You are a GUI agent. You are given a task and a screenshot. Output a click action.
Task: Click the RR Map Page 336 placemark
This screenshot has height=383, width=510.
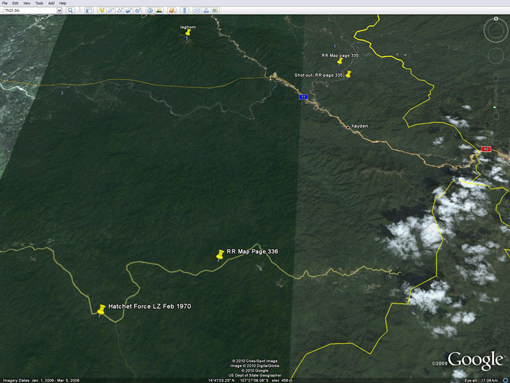[220, 255]
